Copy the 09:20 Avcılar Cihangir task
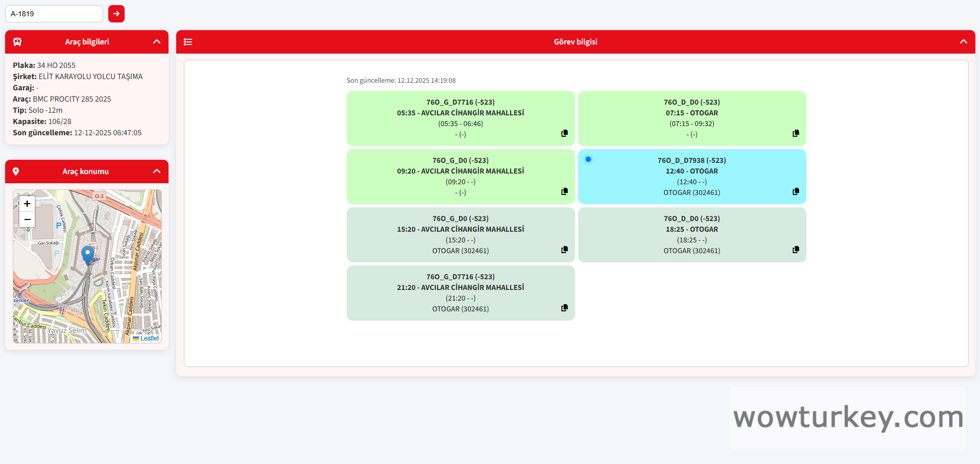980x464 pixels. (564, 191)
